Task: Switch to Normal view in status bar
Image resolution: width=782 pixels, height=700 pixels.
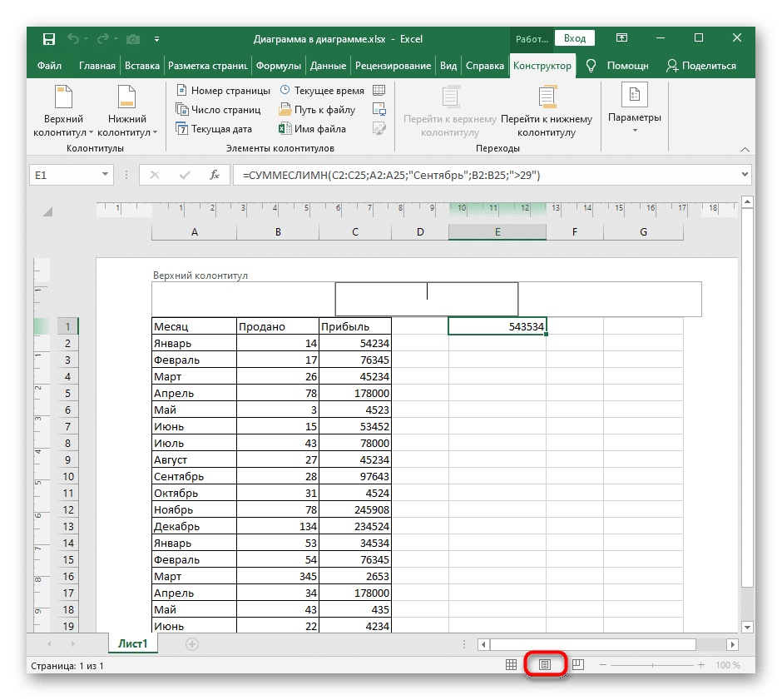Action: pos(512,665)
